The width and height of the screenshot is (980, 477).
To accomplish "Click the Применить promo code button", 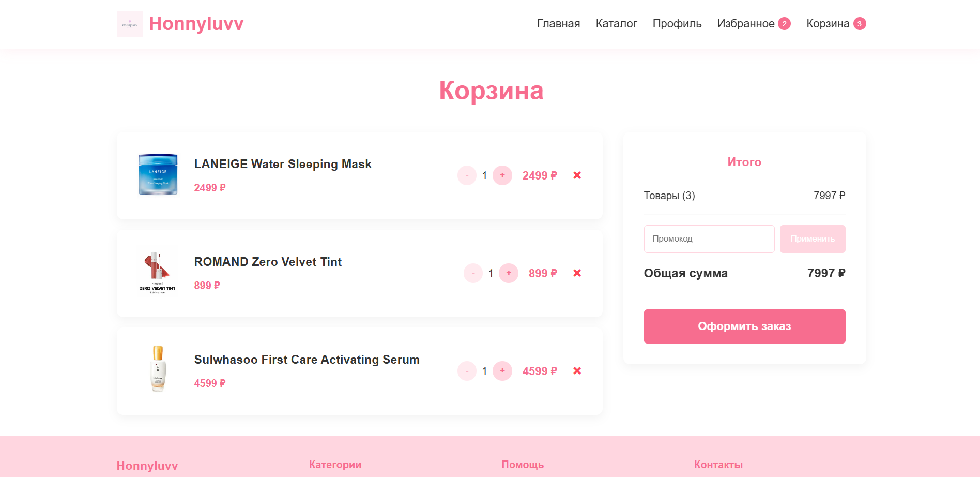I will 813,239.
